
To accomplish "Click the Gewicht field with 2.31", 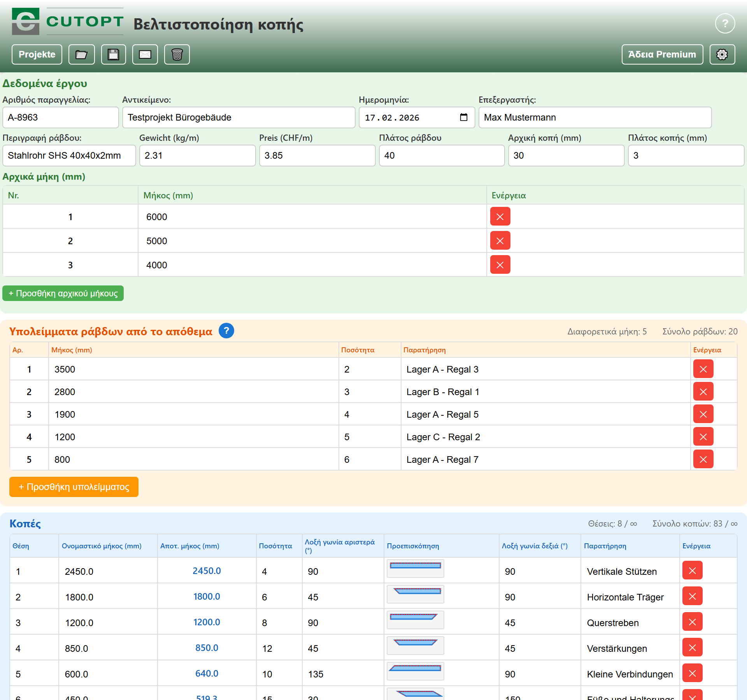I will (198, 156).
